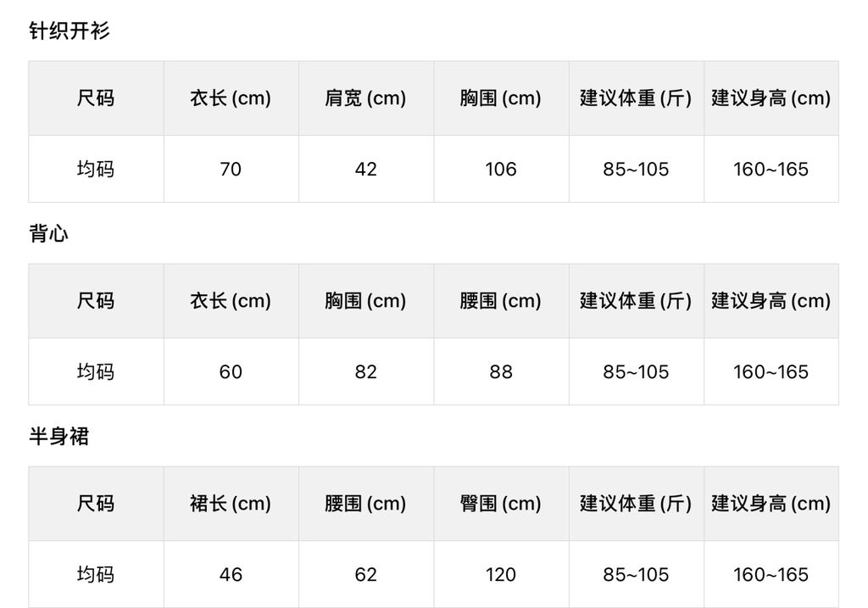
Task: Click the vest 胸围 value 82
Action: (365, 372)
